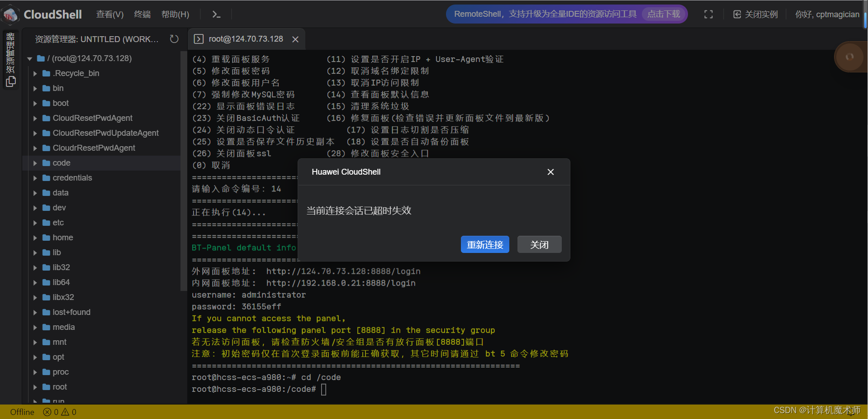This screenshot has width=868, height=419.
Task: Click the Offline status indicator
Action: point(22,412)
